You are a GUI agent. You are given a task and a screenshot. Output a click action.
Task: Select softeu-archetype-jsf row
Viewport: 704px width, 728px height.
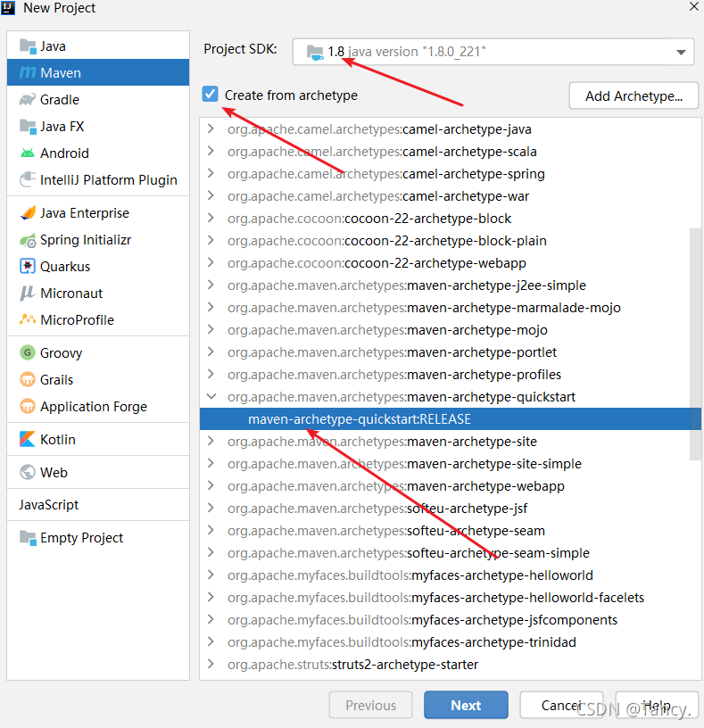pyautogui.click(x=450, y=508)
